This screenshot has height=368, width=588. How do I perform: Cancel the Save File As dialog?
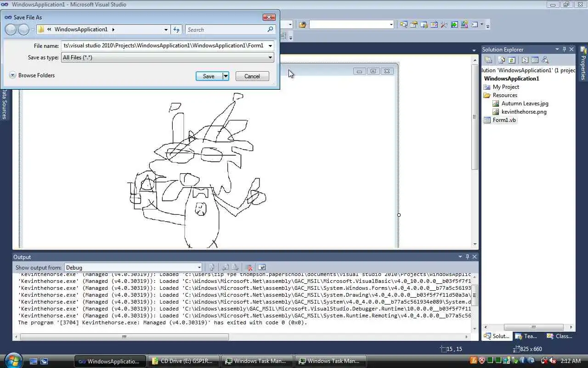click(x=252, y=76)
